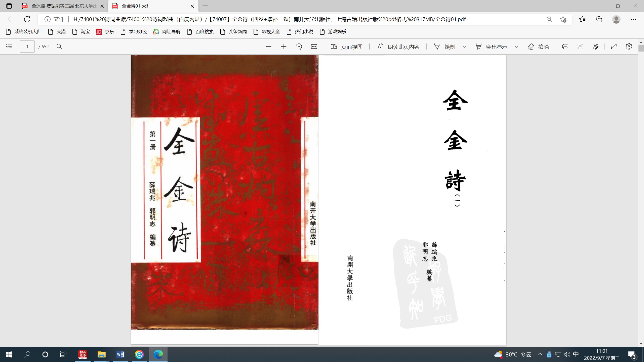The image size is (644, 362).
Task: Rotate the PDF page
Action: (299, 47)
